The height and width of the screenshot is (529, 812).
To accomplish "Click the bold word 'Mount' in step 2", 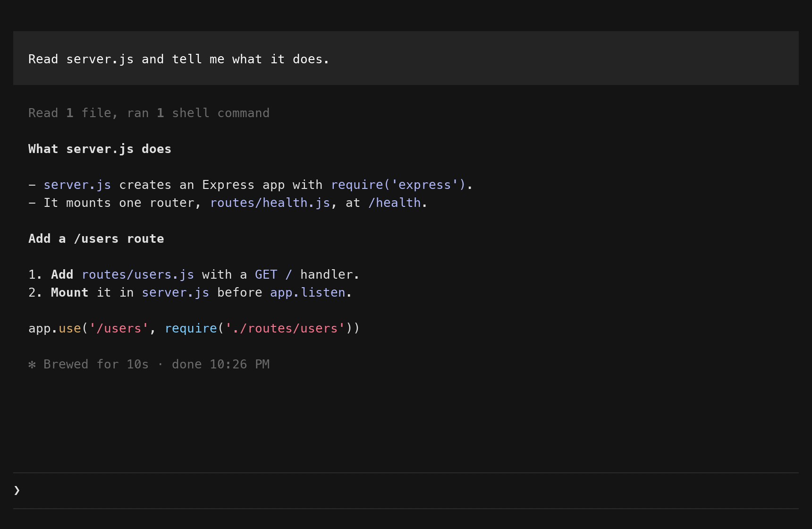I will coord(69,292).
